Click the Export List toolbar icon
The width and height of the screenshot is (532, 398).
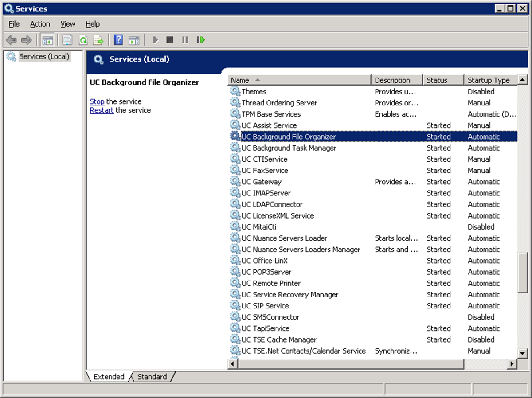pos(98,40)
